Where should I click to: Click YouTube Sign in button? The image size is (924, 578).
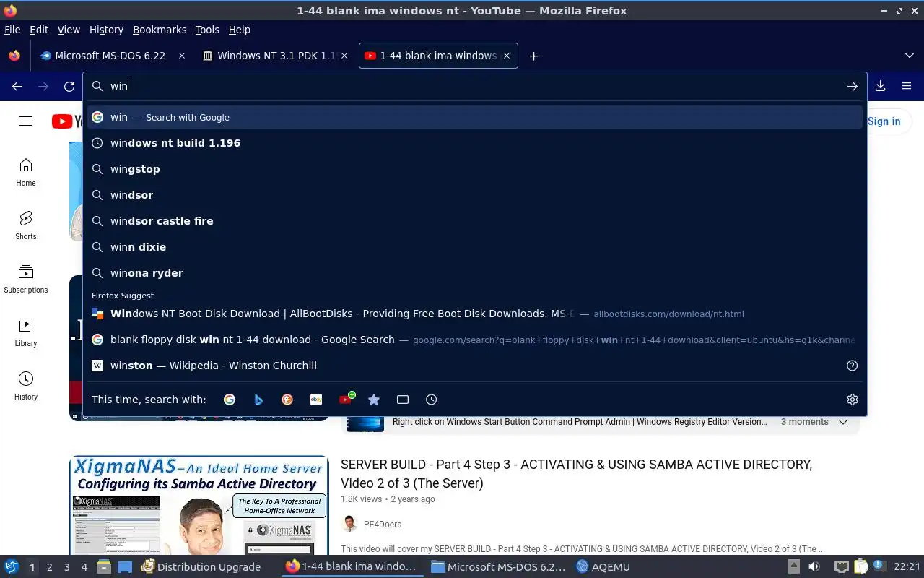point(884,121)
